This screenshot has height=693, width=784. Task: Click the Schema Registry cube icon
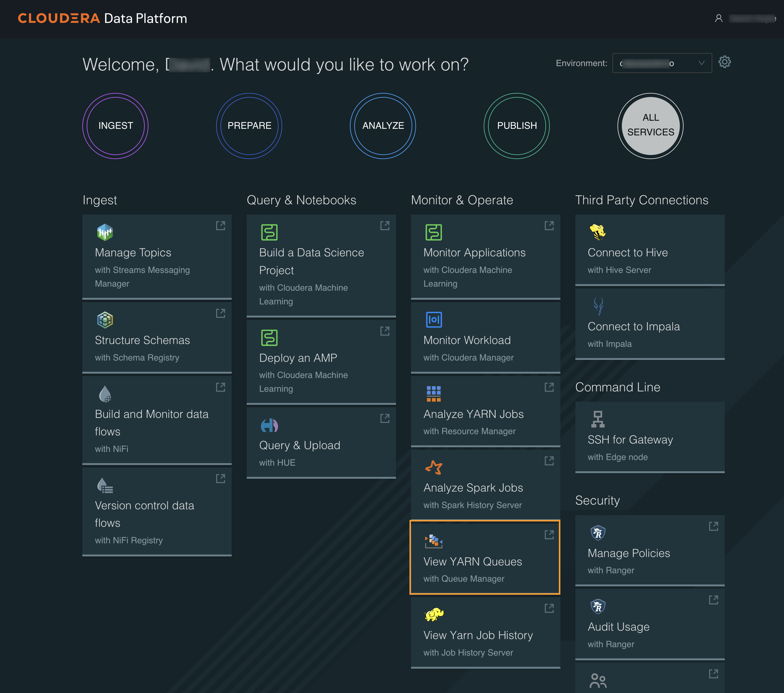105,320
